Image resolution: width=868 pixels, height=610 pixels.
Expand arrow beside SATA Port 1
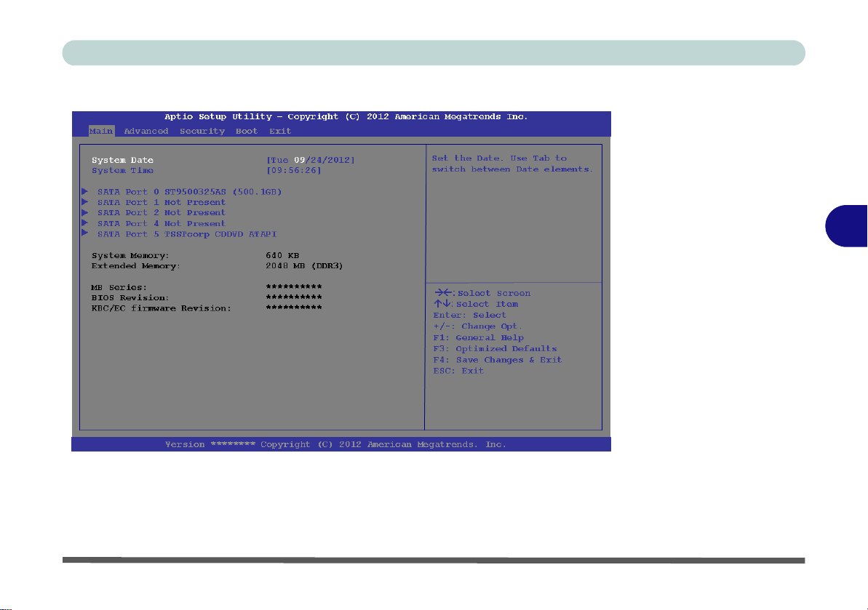point(84,202)
